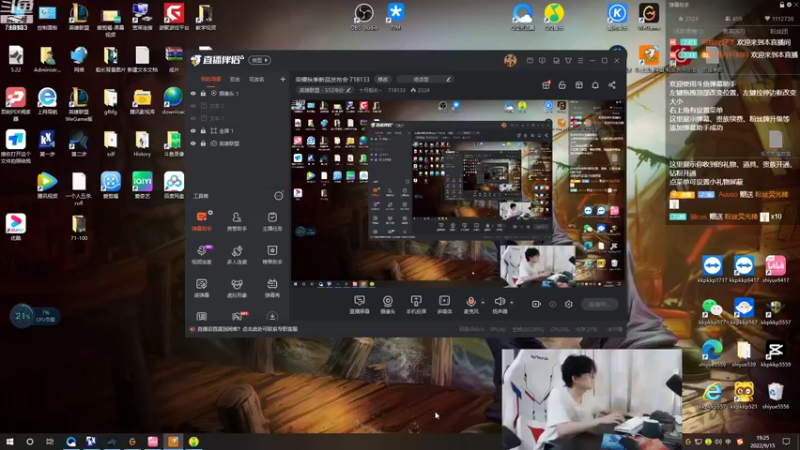This screenshot has height=450, width=800.
Task: Click the share icon in stream info bar
Action: (x=612, y=85)
